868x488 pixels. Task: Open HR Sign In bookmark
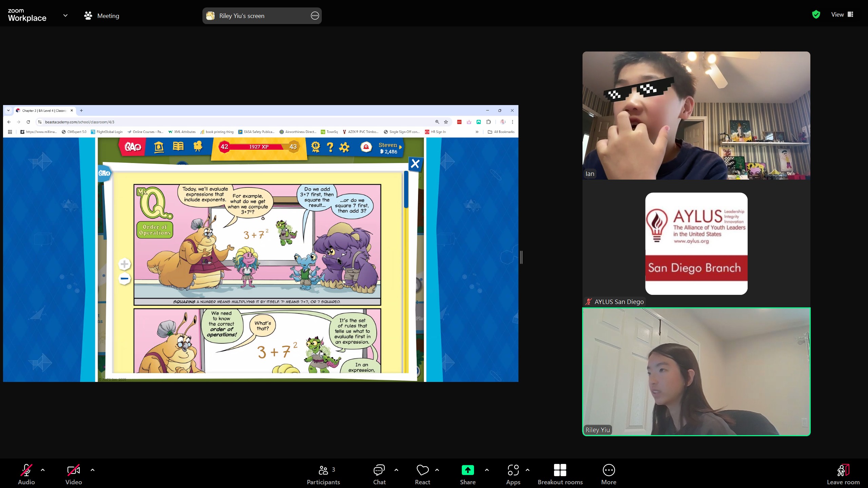pos(436,132)
